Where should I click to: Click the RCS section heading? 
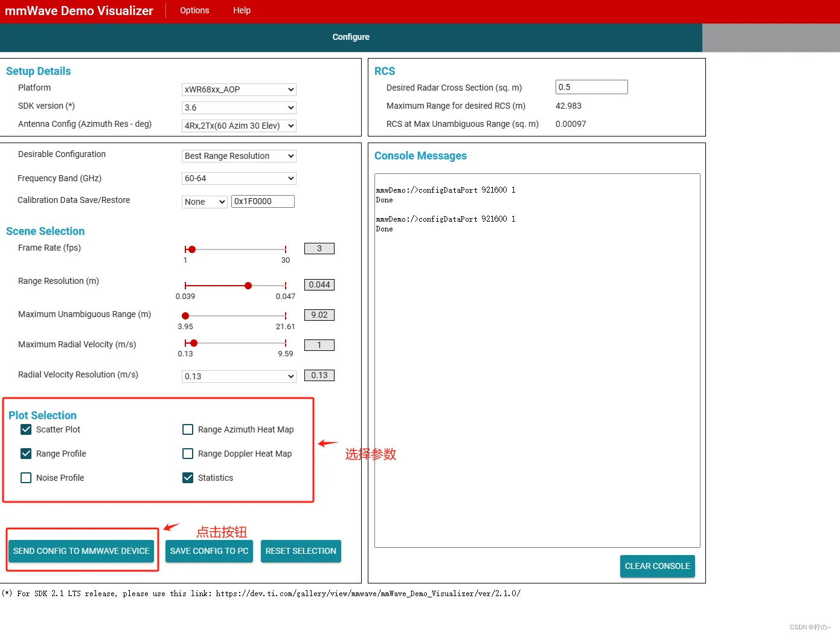pyautogui.click(x=385, y=71)
